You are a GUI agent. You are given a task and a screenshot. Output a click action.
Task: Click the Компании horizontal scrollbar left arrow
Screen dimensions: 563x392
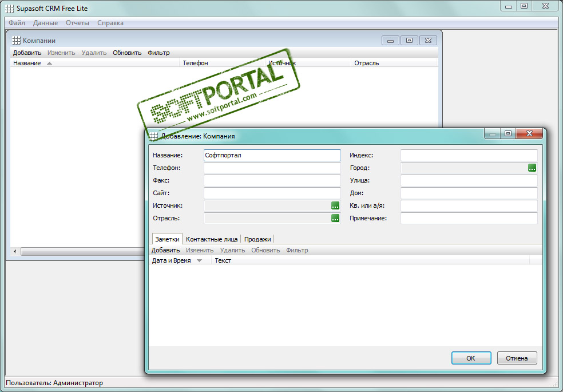click(15, 251)
